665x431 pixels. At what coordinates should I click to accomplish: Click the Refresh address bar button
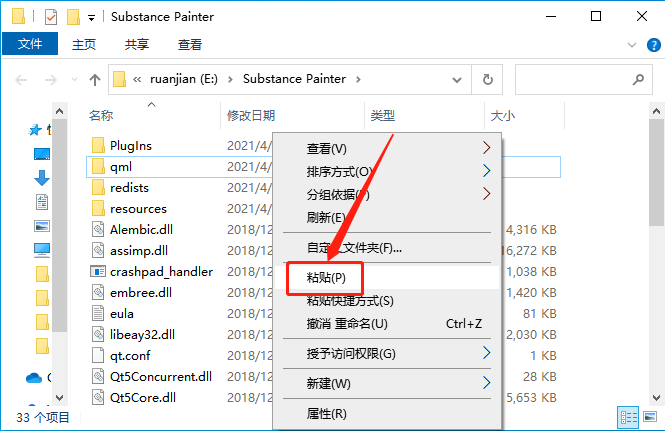pos(488,79)
